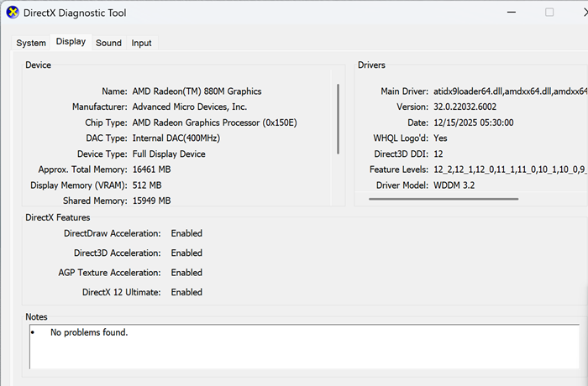Open the Sound tab

coord(108,43)
